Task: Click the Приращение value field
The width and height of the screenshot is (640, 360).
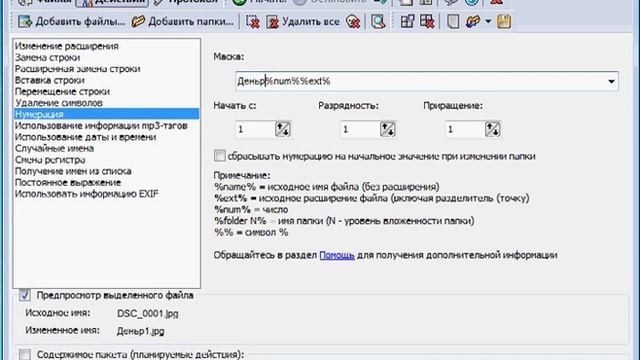Action: coord(465,129)
